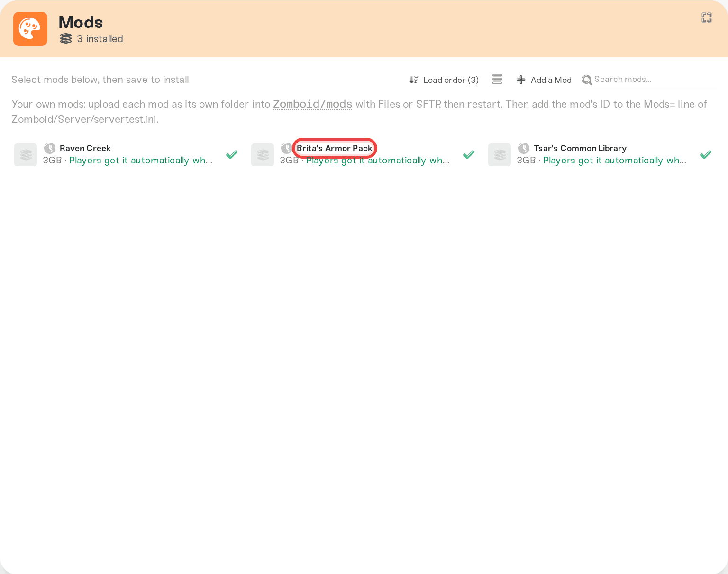Click Raven Creek's 'Players get it automatically' text
This screenshot has height=574, width=728.
coord(141,161)
